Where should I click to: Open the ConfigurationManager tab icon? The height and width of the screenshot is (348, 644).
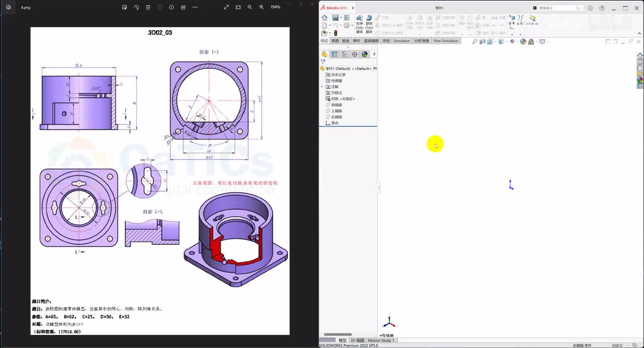point(345,54)
